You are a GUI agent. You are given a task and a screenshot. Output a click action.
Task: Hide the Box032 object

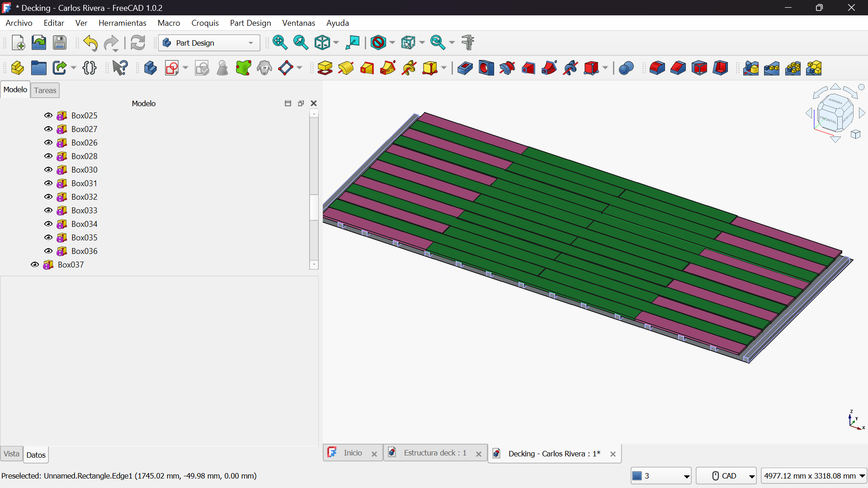(48, 197)
